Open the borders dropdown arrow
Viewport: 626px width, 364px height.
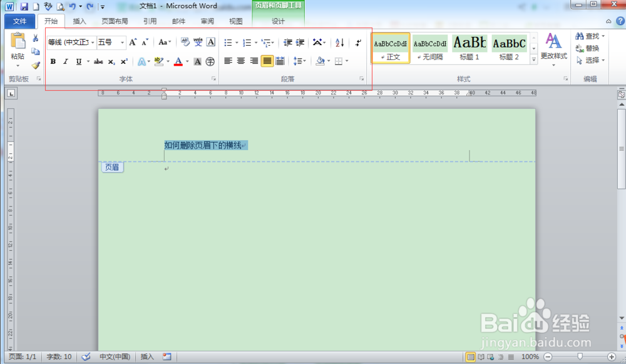point(347,61)
